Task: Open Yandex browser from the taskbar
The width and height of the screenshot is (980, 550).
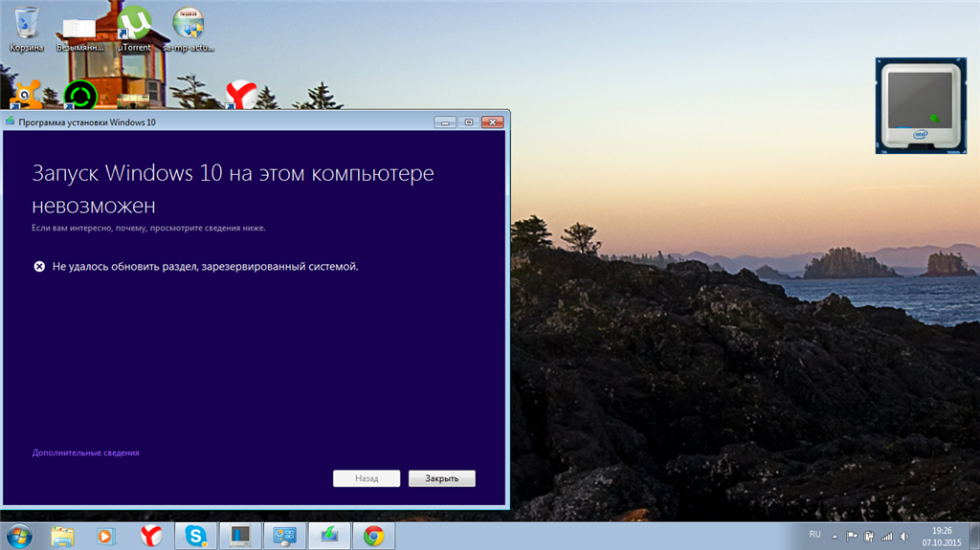Action: [x=150, y=537]
